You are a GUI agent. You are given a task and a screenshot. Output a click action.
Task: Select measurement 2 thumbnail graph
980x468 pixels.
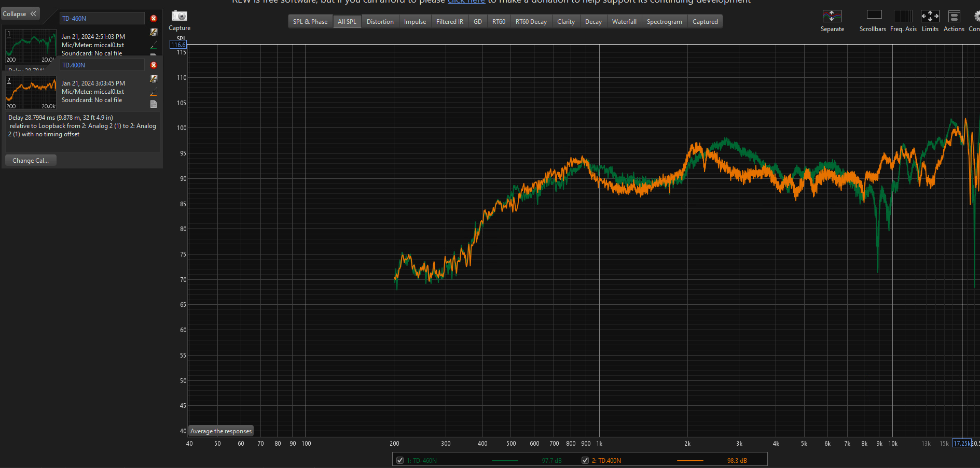(x=31, y=93)
